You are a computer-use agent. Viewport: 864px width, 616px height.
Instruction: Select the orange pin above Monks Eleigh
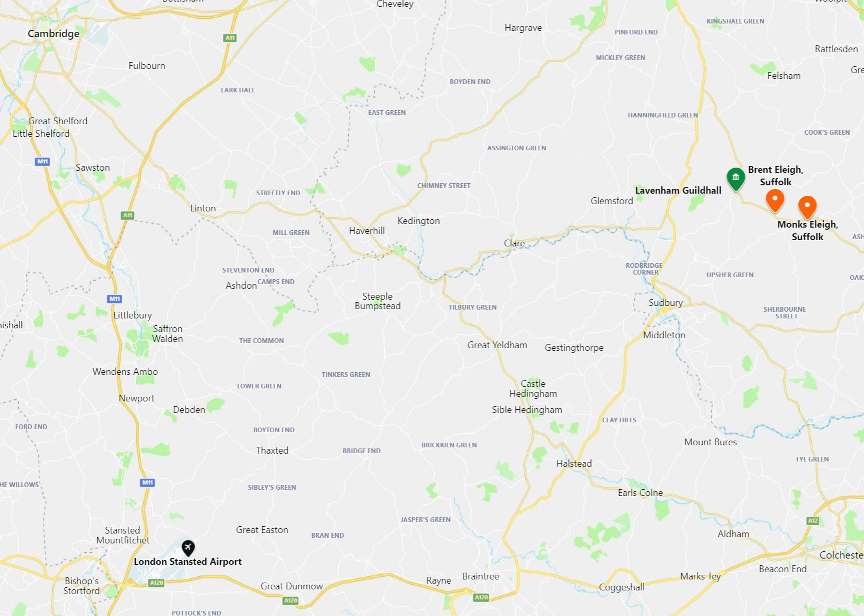point(807,207)
